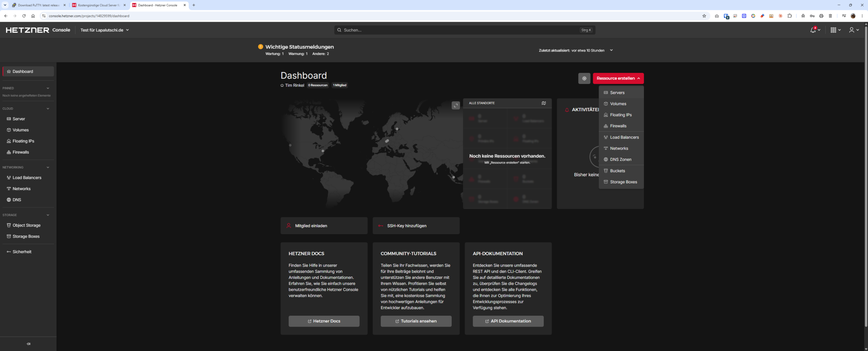The height and width of the screenshot is (351, 868).
Task: Open Firewalls in the sidebar
Action: coord(28,152)
